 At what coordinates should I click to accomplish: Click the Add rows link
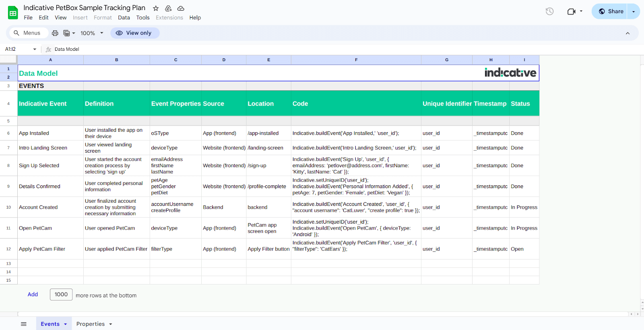pyautogui.click(x=33, y=295)
